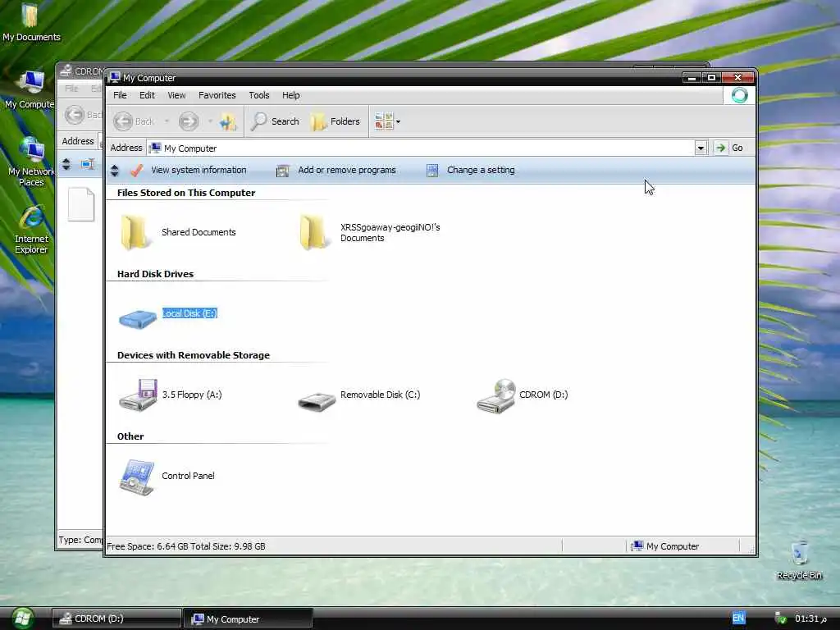
Task: Open the View menu
Action: click(176, 95)
